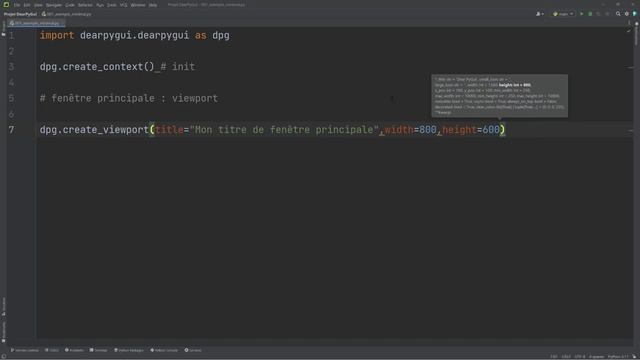Click the green Run button

click(581, 14)
